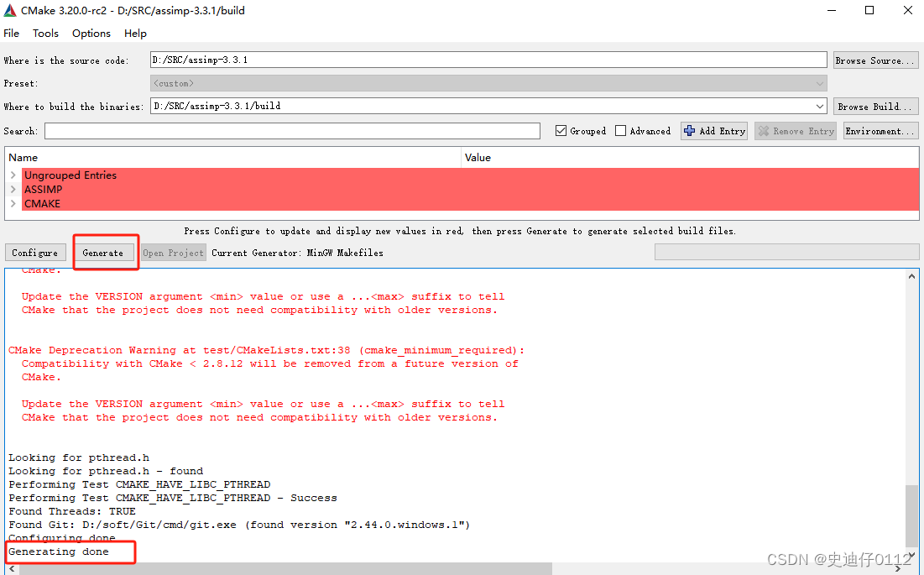Viewport: 924px width, 575px height.
Task: Focus the Search input field
Action: 292,131
